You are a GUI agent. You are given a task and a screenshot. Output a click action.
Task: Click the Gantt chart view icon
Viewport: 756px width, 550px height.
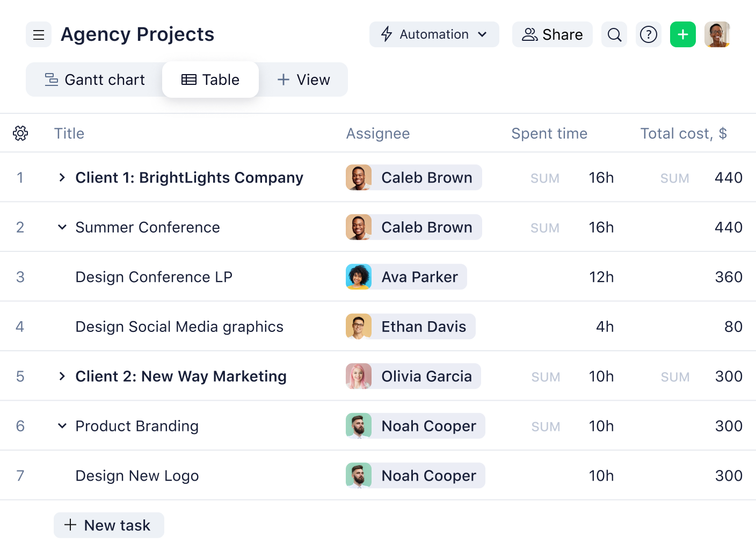(x=51, y=79)
